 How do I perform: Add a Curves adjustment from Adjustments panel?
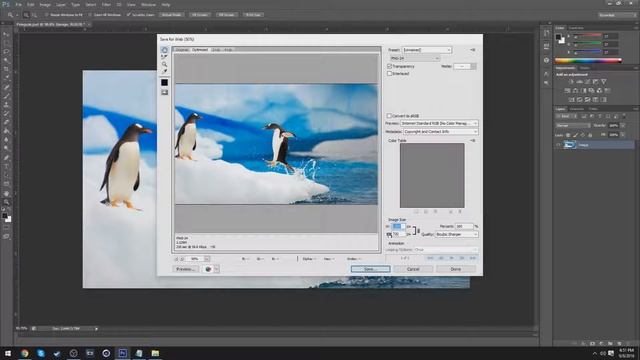pos(587,82)
